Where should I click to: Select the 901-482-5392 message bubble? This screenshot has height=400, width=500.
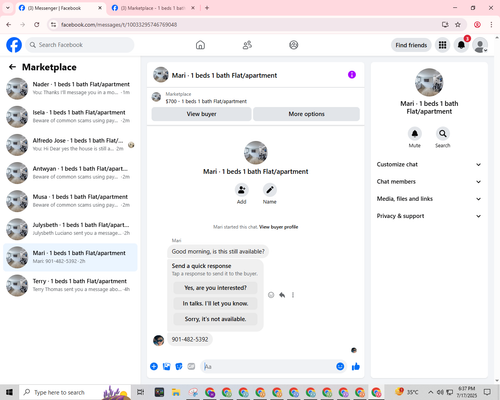tap(190, 339)
